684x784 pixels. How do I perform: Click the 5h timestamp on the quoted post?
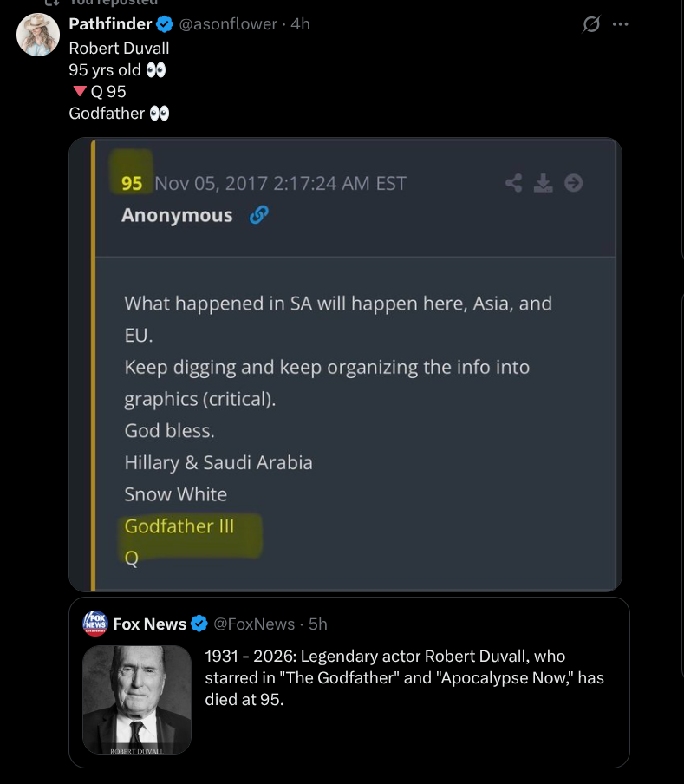[x=317, y=624]
